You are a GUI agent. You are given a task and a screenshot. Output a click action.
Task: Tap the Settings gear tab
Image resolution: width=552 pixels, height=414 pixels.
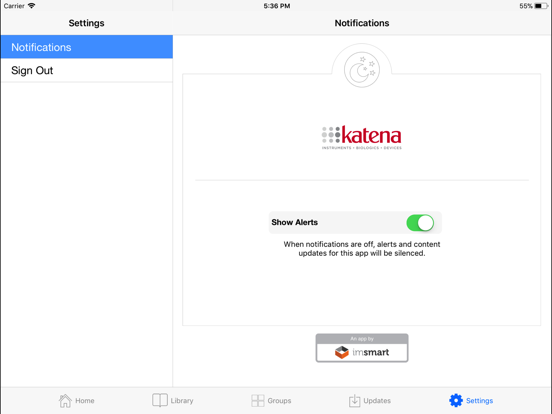click(x=471, y=401)
